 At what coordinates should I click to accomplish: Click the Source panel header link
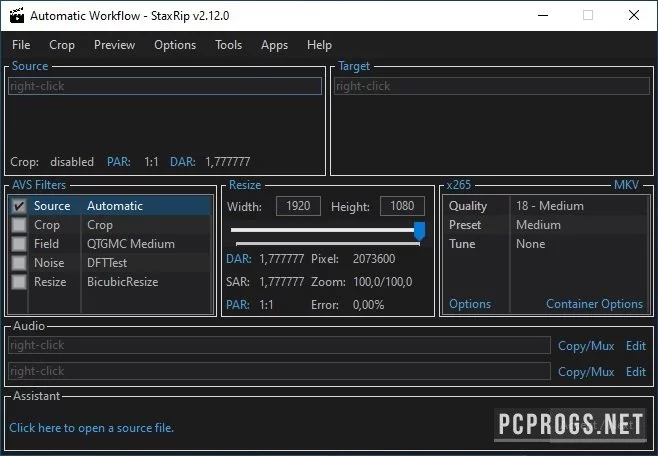point(30,66)
